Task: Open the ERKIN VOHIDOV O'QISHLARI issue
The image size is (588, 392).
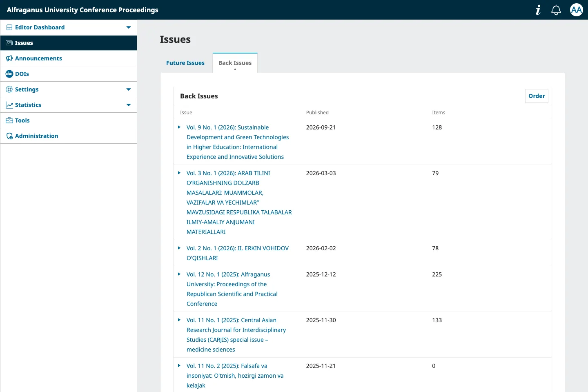Action: click(238, 253)
